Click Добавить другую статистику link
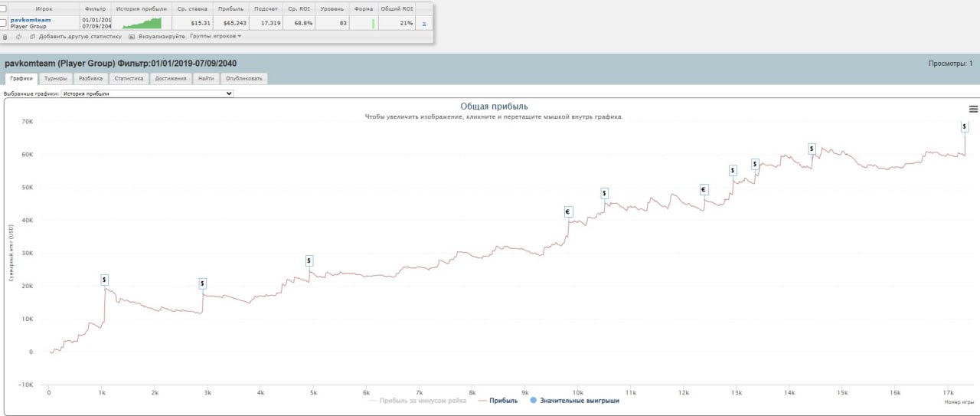 pyautogui.click(x=80, y=36)
